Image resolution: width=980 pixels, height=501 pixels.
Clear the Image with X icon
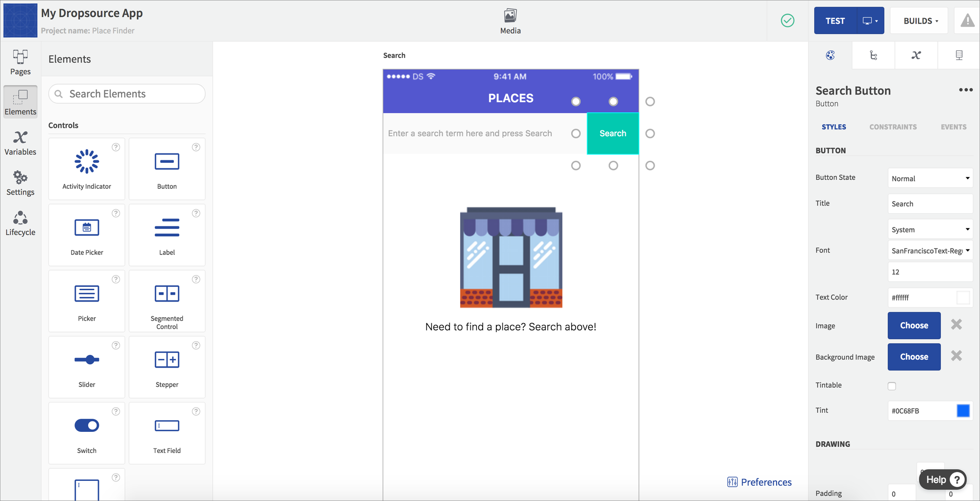[956, 325]
